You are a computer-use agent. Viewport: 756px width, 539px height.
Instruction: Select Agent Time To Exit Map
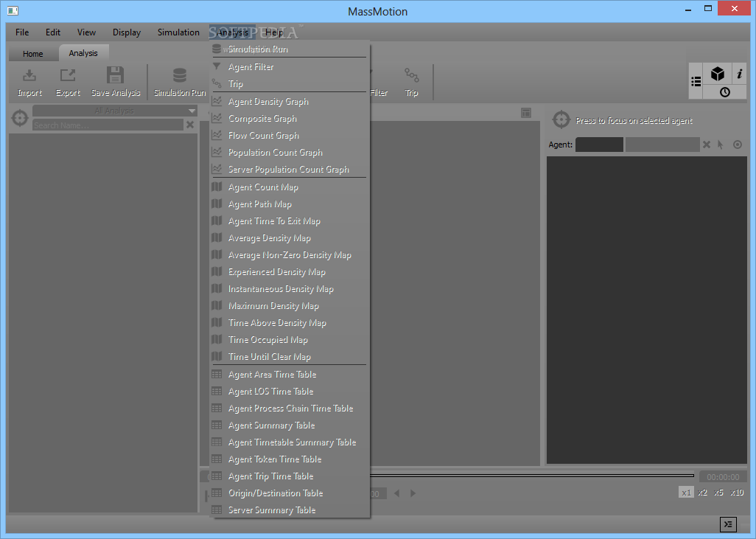(x=290, y=221)
